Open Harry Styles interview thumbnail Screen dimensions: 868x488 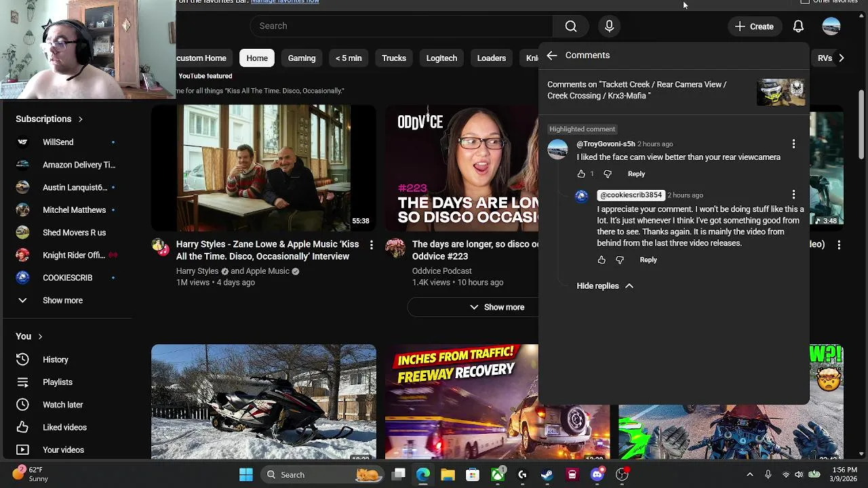[264, 168]
